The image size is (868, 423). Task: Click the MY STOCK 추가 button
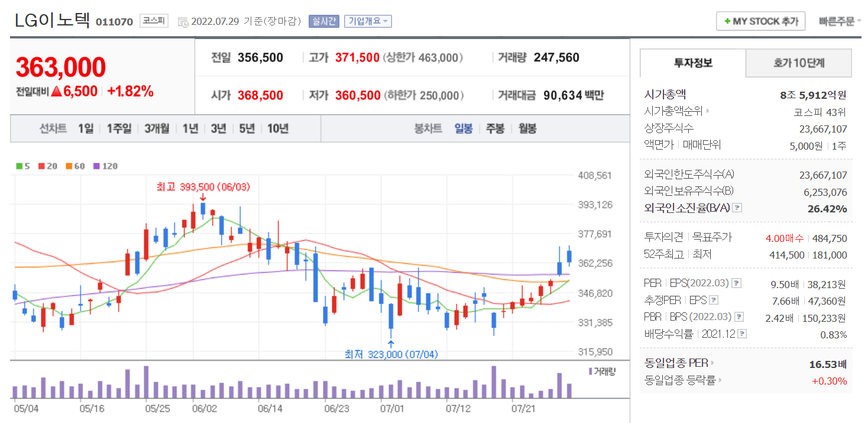click(x=760, y=21)
